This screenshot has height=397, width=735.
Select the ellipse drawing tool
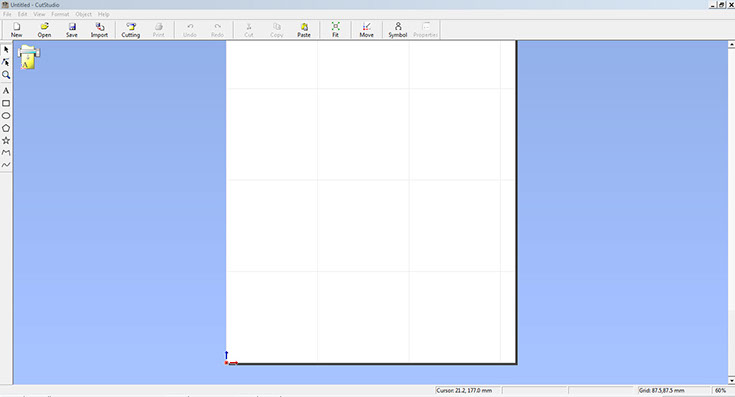[x=6, y=115]
